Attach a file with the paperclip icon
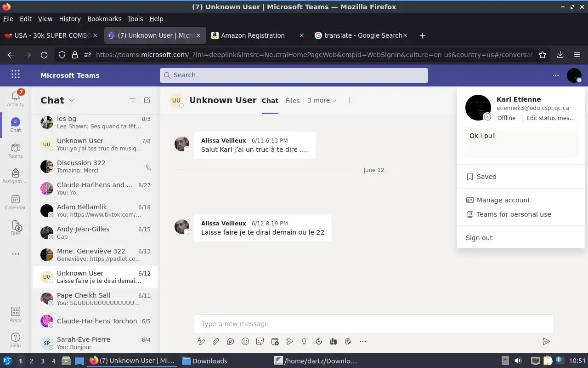The width and height of the screenshot is (588, 368). [216, 341]
